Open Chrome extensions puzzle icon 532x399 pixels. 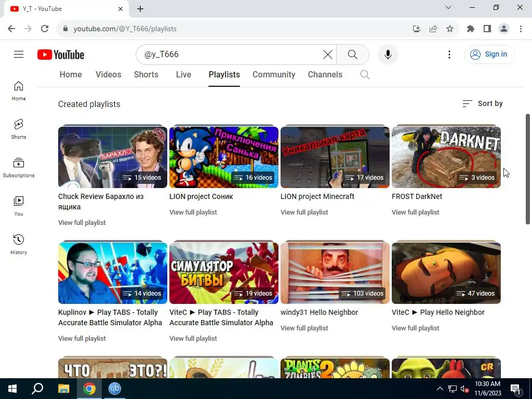pyautogui.click(x=471, y=29)
